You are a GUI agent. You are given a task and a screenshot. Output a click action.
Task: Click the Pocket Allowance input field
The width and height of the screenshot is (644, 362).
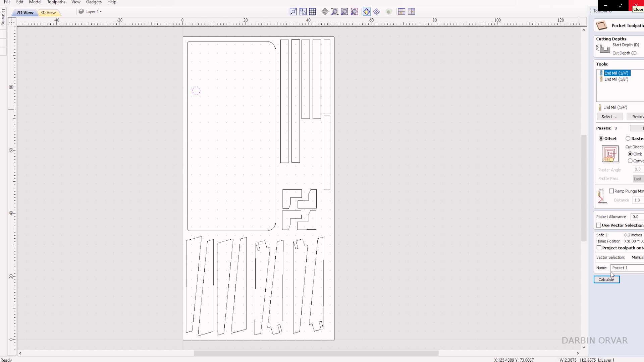pyautogui.click(x=637, y=217)
